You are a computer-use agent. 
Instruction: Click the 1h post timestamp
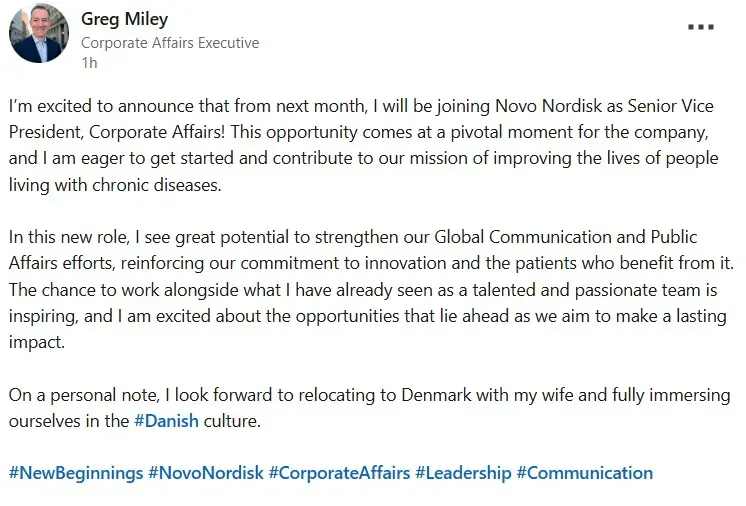point(88,62)
